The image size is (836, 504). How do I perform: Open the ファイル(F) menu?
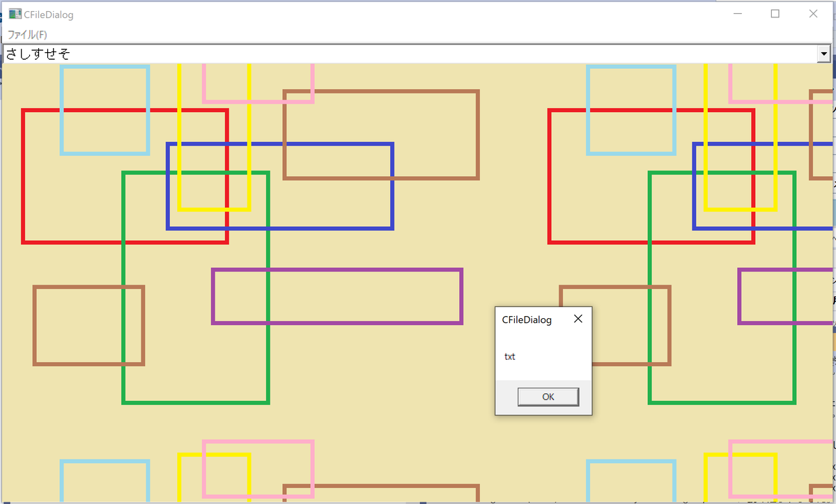[x=27, y=35]
